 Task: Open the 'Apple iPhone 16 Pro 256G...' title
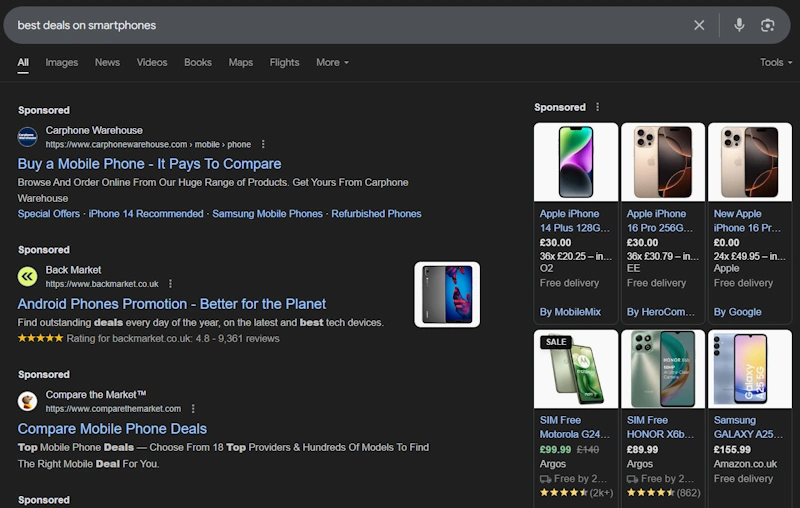(x=660, y=221)
